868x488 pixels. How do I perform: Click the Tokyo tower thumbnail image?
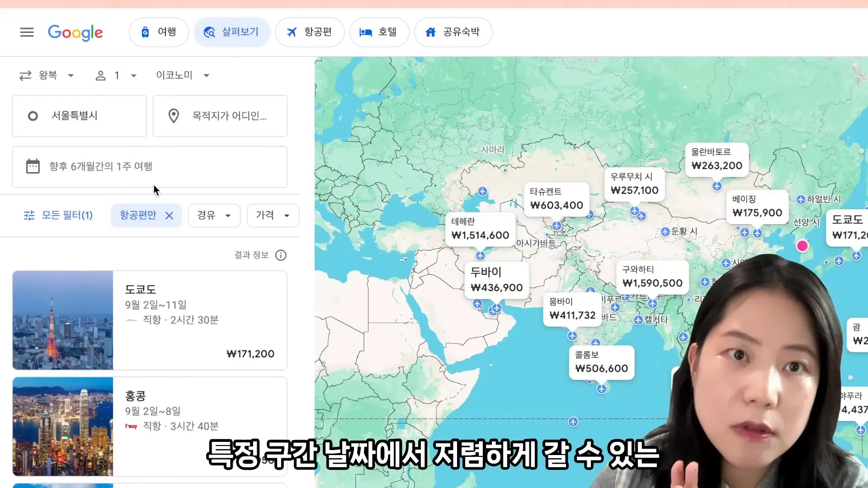click(x=63, y=320)
